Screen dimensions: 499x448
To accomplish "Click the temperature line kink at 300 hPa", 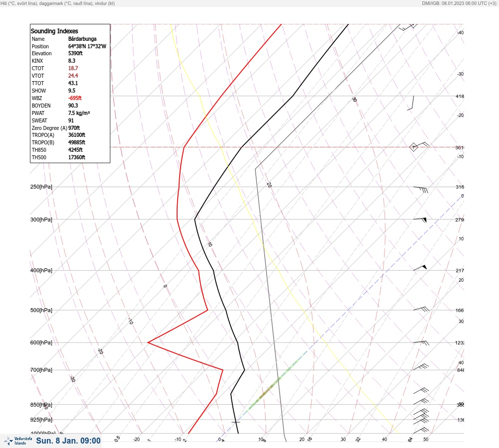I will click(x=195, y=219).
